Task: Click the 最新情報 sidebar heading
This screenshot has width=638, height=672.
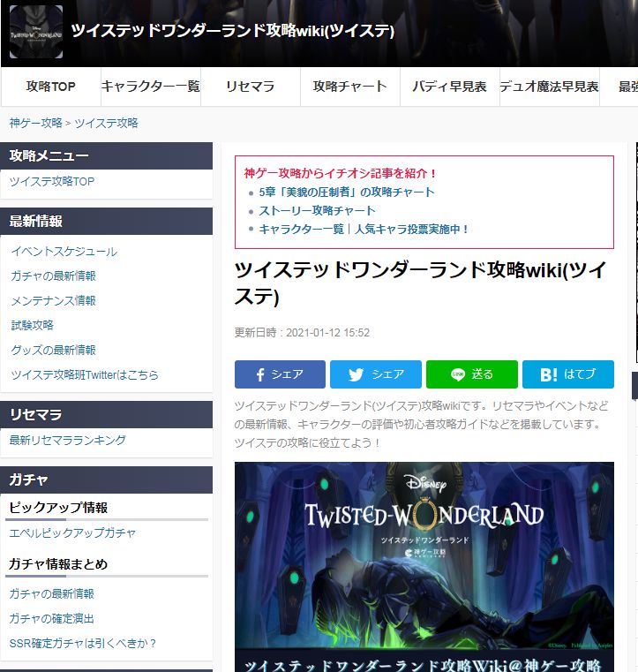Action: (x=107, y=221)
